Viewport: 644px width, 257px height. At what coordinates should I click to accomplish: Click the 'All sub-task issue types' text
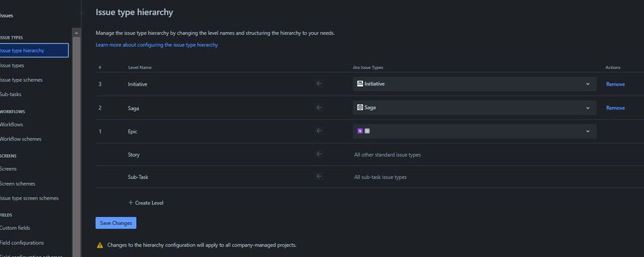coord(380,177)
